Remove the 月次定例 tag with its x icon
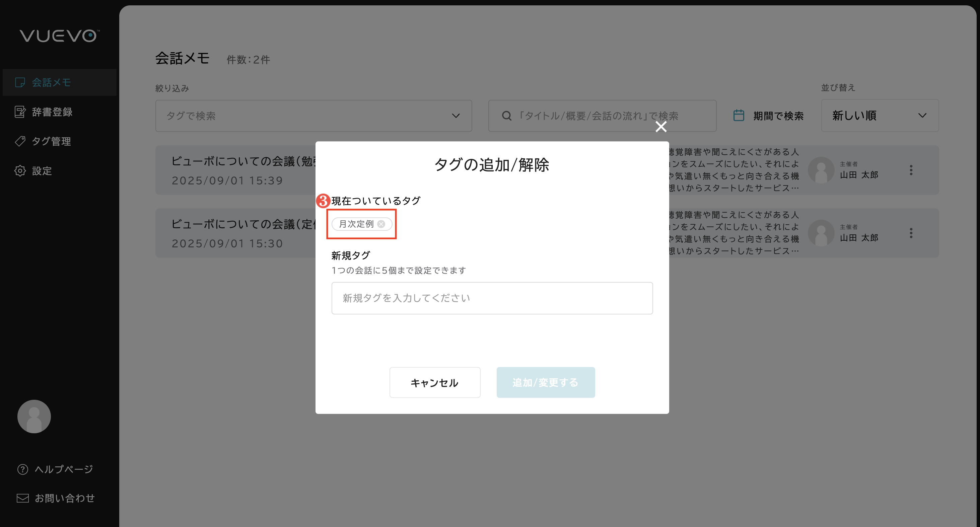980x527 pixels. (381, 224)
